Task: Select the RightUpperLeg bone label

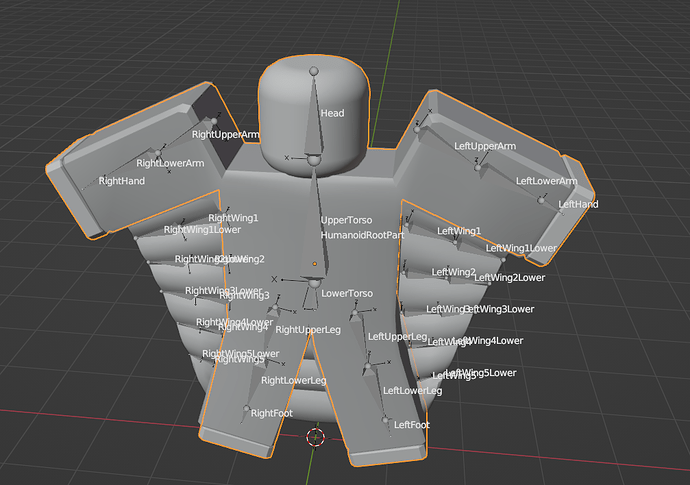Action: (x=308, y=330)
